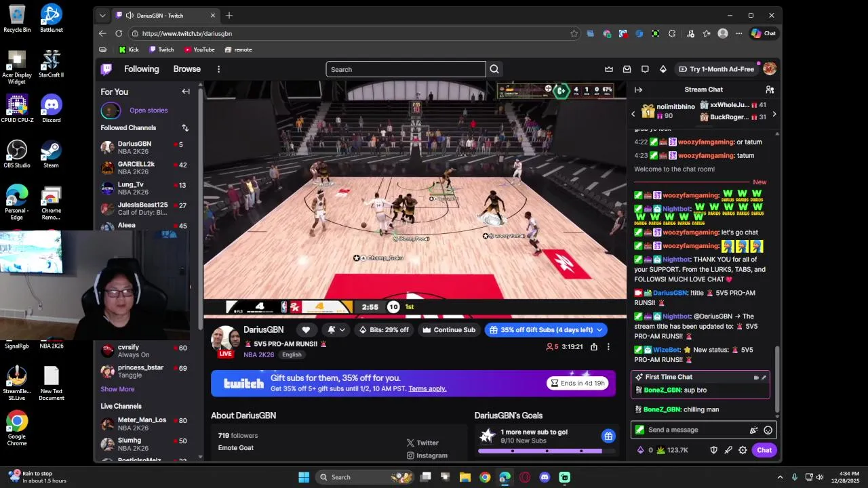This screenshot has width=868, height=488.
Task: Click the Twitch logo home icon
Action: (x=106, y=69)
